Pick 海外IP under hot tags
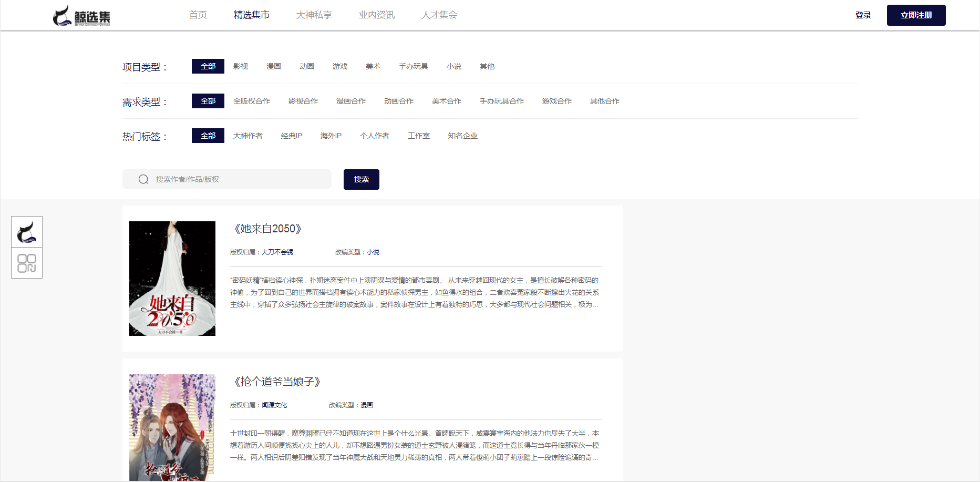 click(331, 136)
